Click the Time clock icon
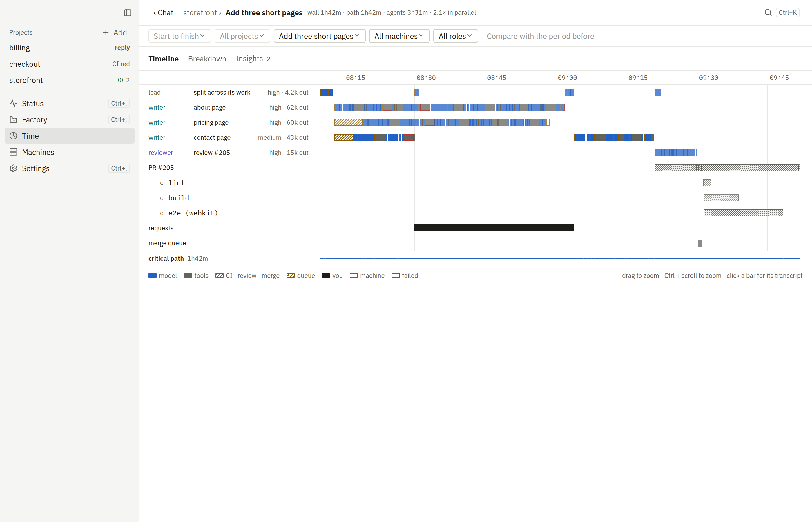This screenshot has height=522, width=812. pyautogui.click(x=13, y=136)
